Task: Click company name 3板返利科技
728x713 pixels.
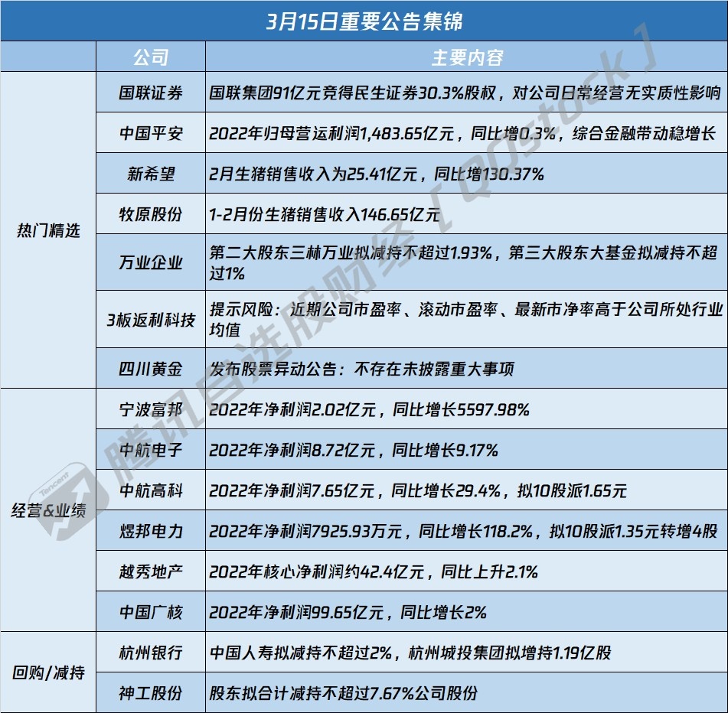Action: pos(151,320)
